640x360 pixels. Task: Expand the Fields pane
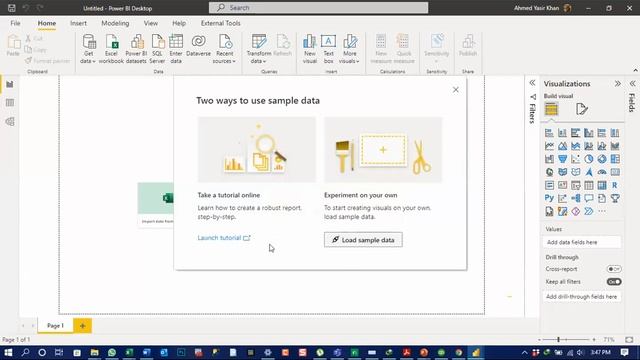[x=632, y=84]
